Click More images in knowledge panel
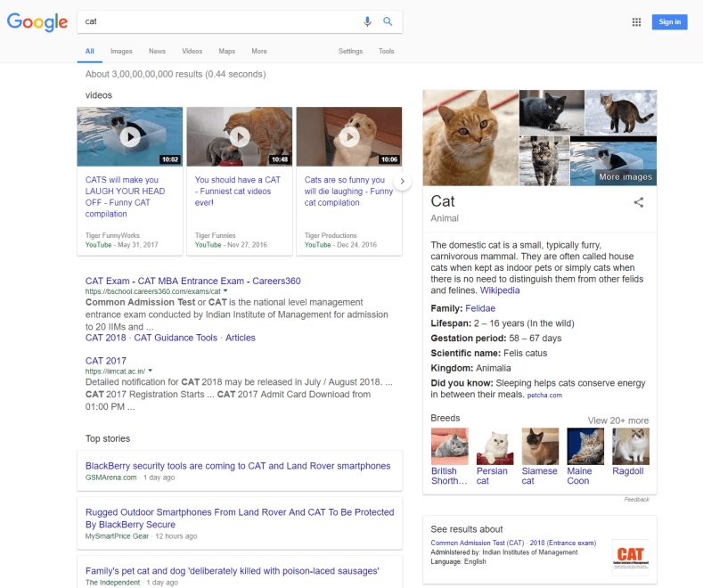Screen dimensions: 703x588 pyautogui.click(x=625, y=177)
